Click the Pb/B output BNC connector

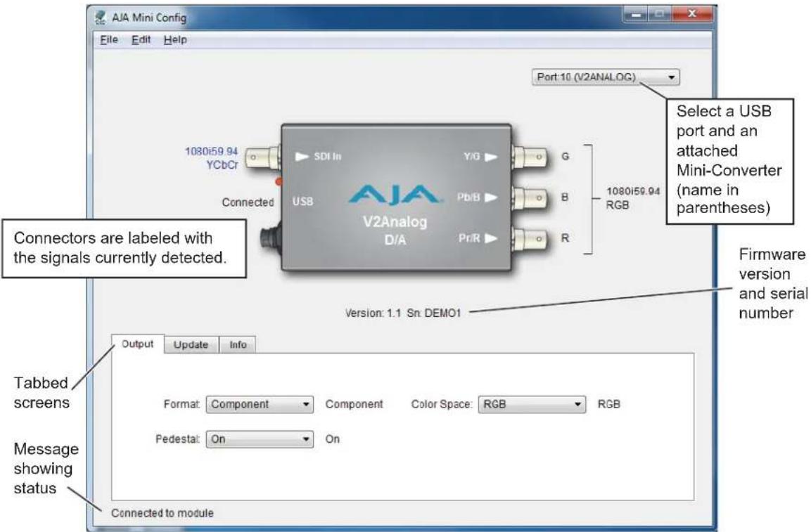click(530, 197)
